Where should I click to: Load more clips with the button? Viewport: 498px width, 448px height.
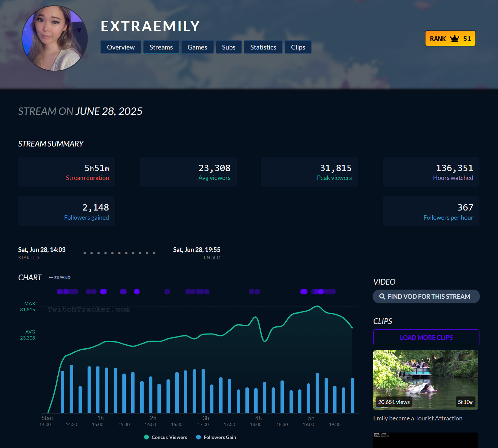426,338
